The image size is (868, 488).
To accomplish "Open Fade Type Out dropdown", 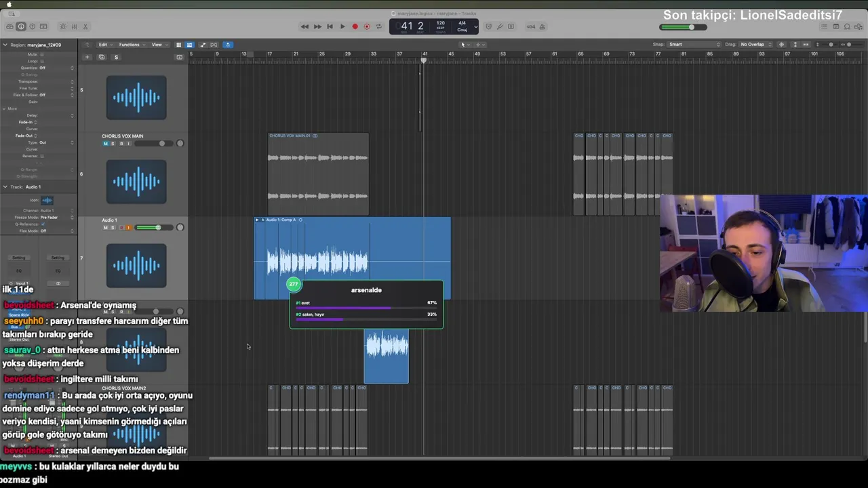I will (56, 142).
